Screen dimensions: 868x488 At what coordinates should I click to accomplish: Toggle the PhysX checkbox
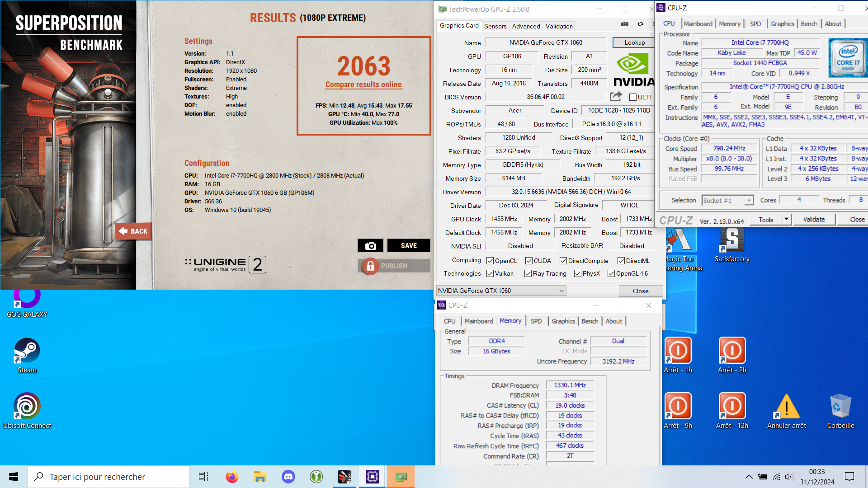coord(578,273)
